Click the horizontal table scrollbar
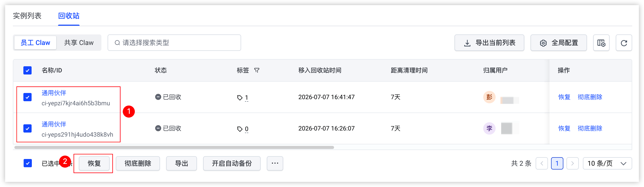This screenshot has width=644, height=187. (174, 147)
